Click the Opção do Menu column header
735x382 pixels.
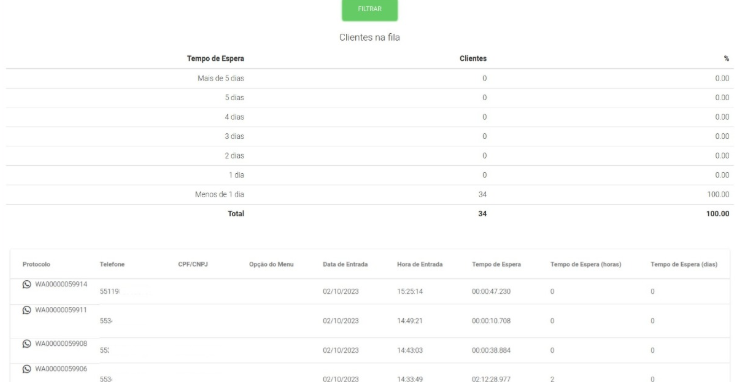[x=271, y=264]
